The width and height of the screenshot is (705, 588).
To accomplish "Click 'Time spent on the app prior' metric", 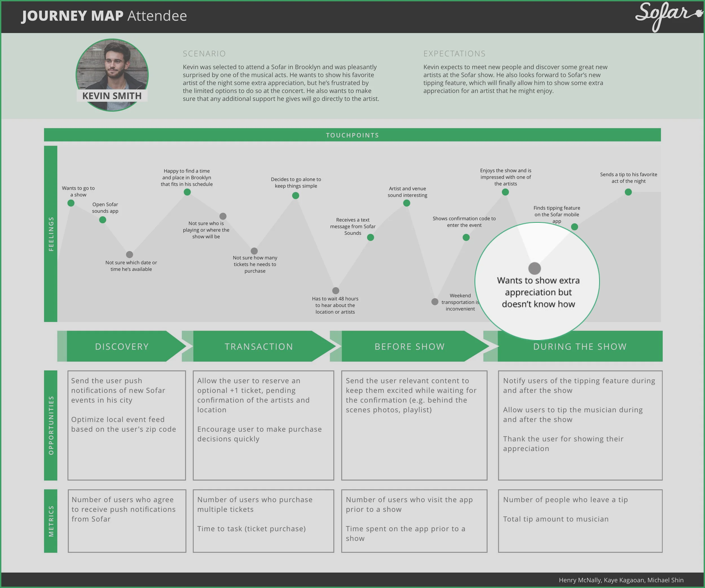I will [x=406, y=534].
